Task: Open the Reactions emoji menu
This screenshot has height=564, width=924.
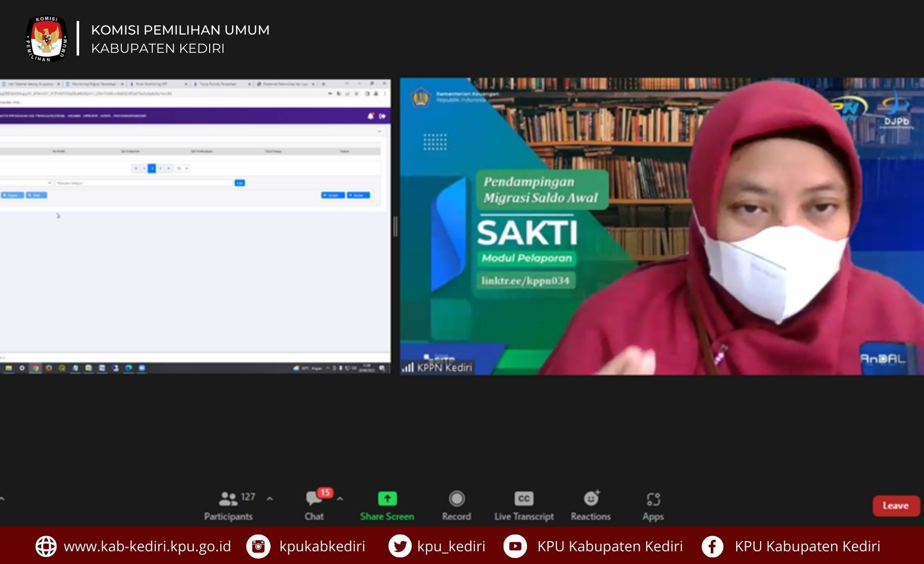Action: (x=591, y=506)
